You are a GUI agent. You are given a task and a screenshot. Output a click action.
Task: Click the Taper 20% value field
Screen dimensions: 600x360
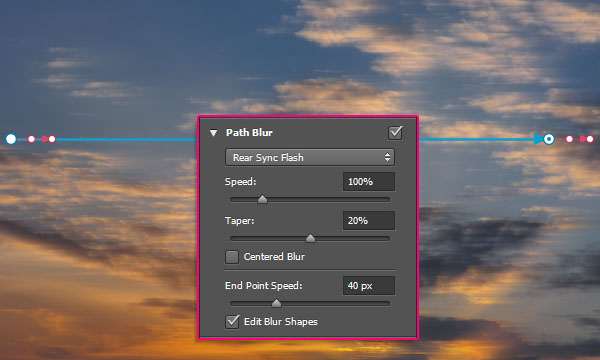click(x=369, y=220)
